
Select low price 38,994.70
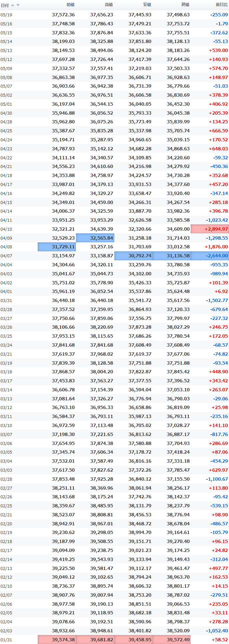(x=140, y=532)
